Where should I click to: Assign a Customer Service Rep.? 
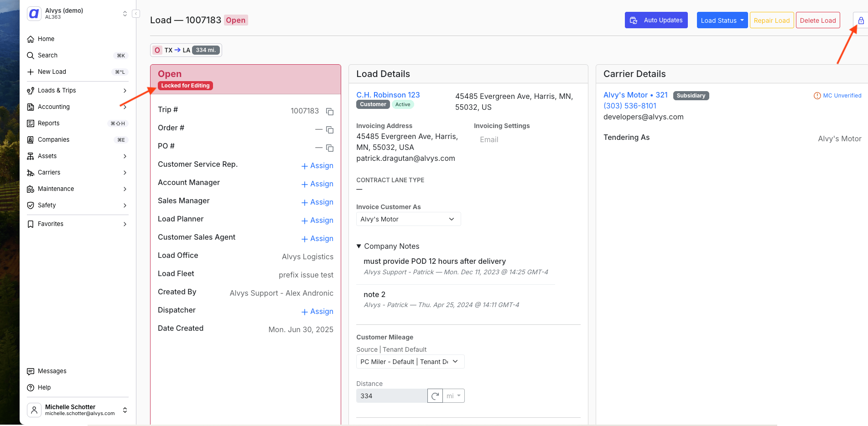coord(317,166)
